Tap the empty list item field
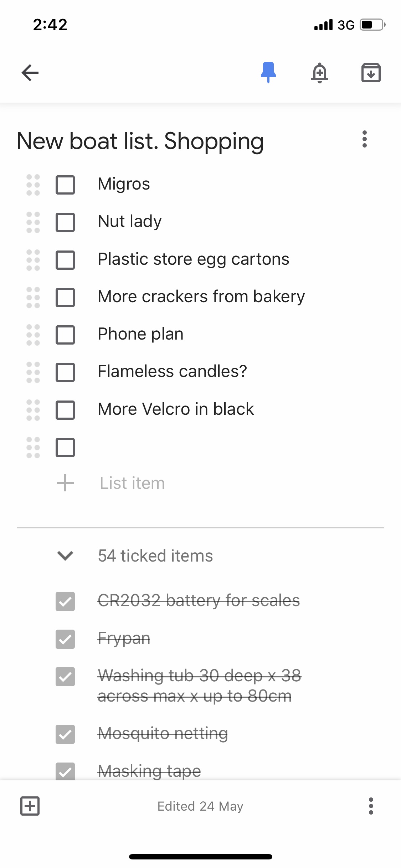The height and width of the screenshot is (868, 401). point(214,447)
